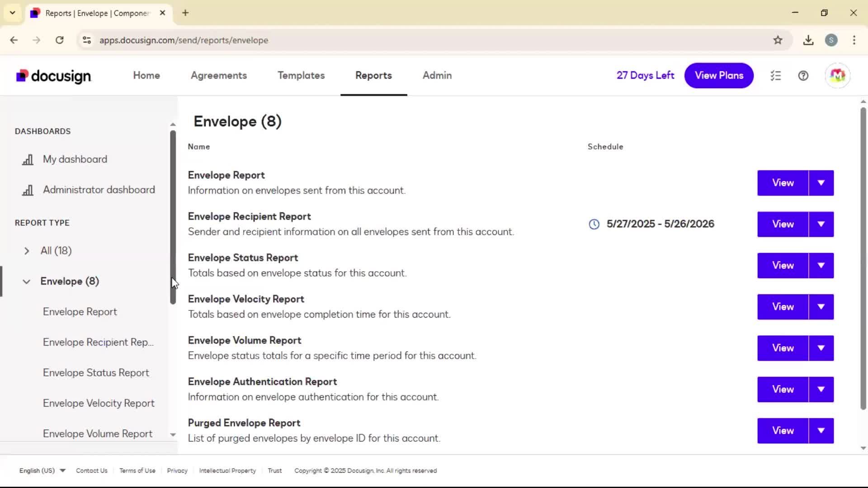View the Envelope Status Report
Image resolution: width=868 pixels, height=488 pixels.
pos(783,266)
